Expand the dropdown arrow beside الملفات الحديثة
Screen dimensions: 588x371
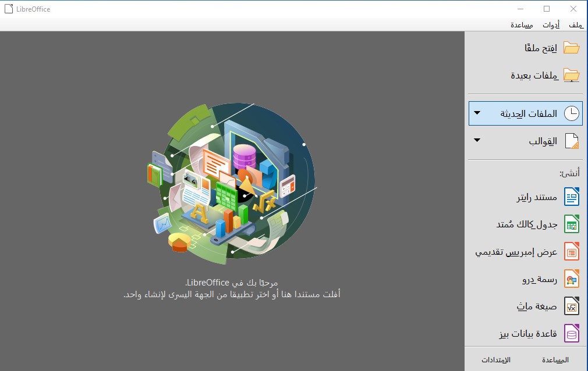[477, 113]
